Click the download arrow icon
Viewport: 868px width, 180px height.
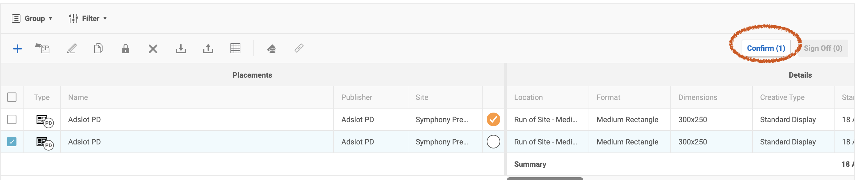point(181,49)
